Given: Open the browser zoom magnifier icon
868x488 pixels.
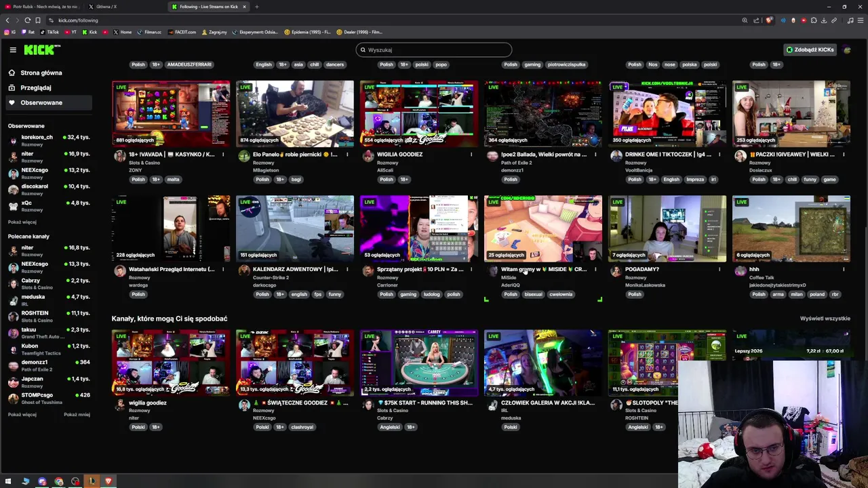Looking at the screenshot, I should pos(745,20).
